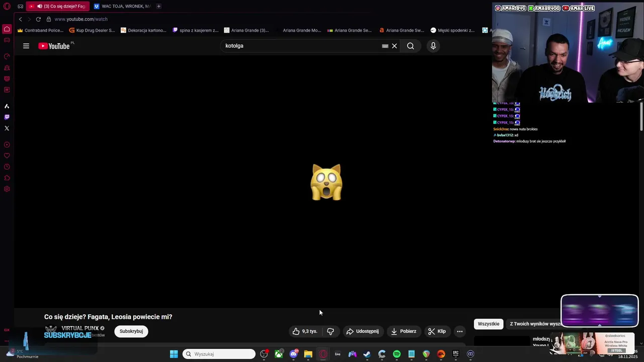
Task: Share the video with Udostępnij
Action: point(363,331)
